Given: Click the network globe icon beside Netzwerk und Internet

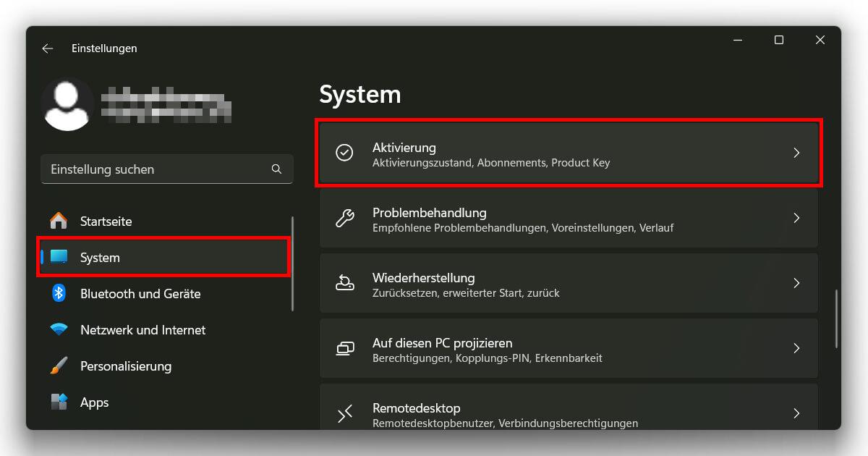Looking at the screenshot, I should click(x=60, y=330).
